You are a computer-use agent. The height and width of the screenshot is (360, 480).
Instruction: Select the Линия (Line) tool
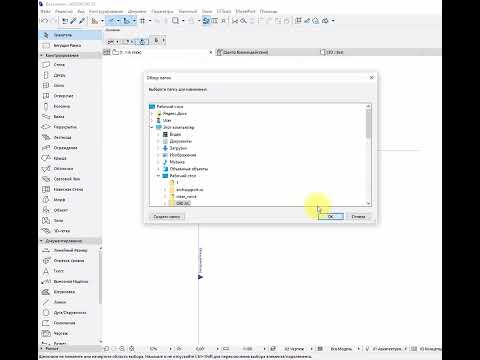(x=69, y=302)
